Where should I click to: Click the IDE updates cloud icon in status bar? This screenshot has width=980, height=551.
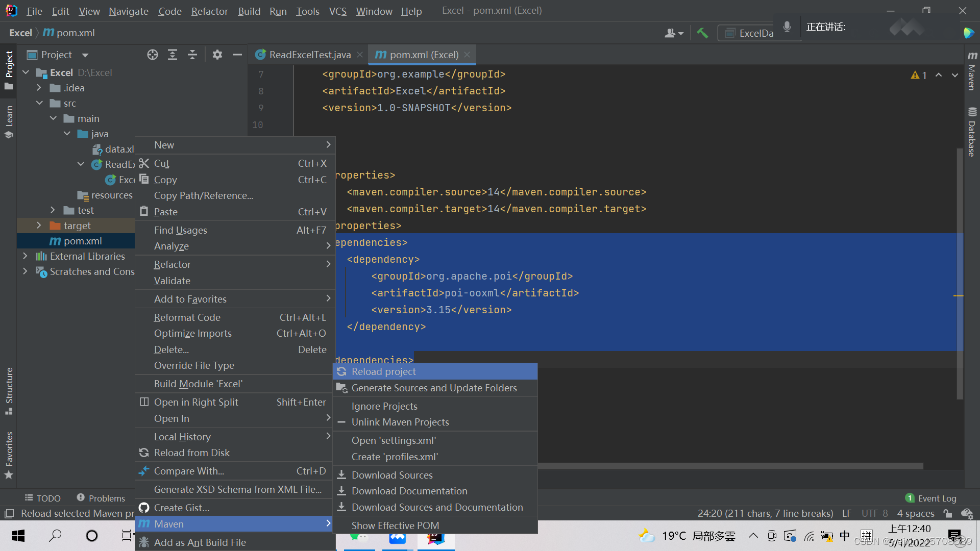(x=967, y=514)
